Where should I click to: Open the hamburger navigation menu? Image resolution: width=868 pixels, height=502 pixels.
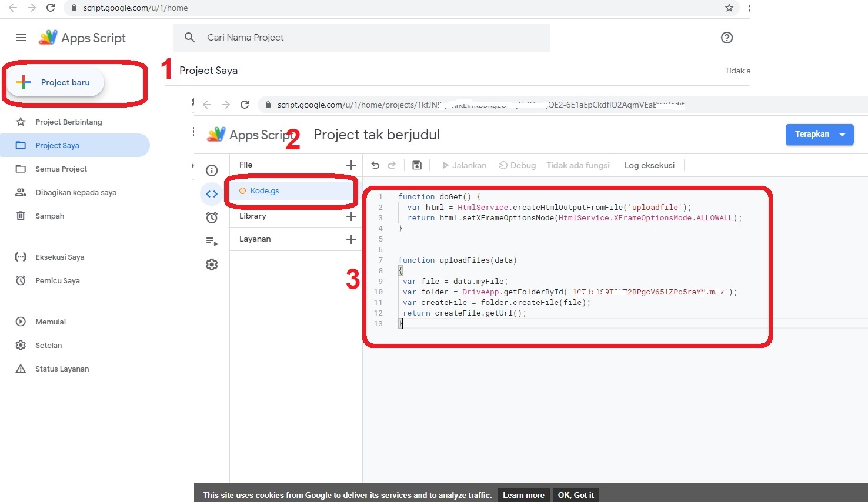coord(21,37)
